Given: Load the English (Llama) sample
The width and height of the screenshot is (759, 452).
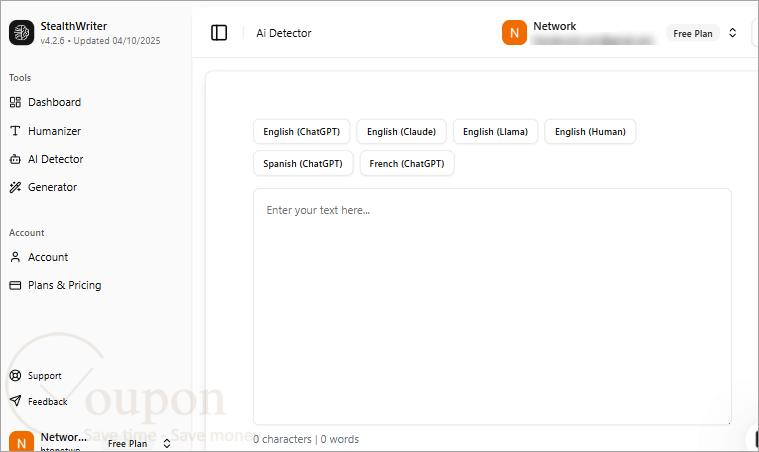Looking at the screenshot, I should tap(495, 132).
